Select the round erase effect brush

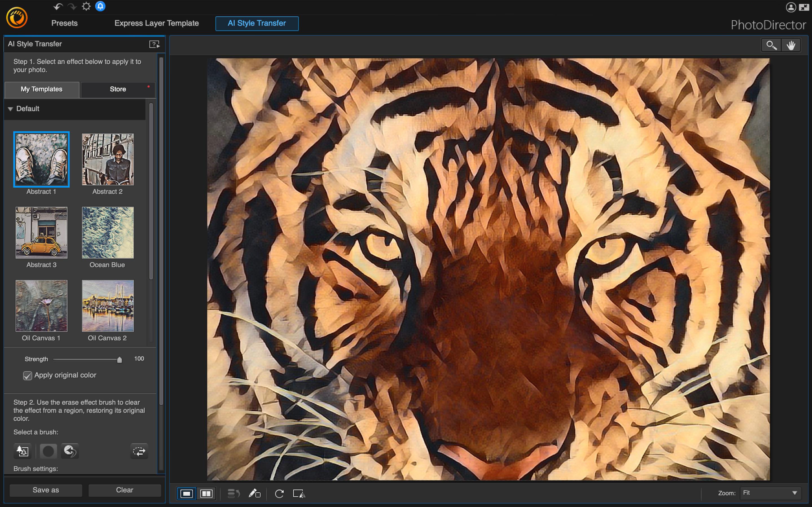48,451
